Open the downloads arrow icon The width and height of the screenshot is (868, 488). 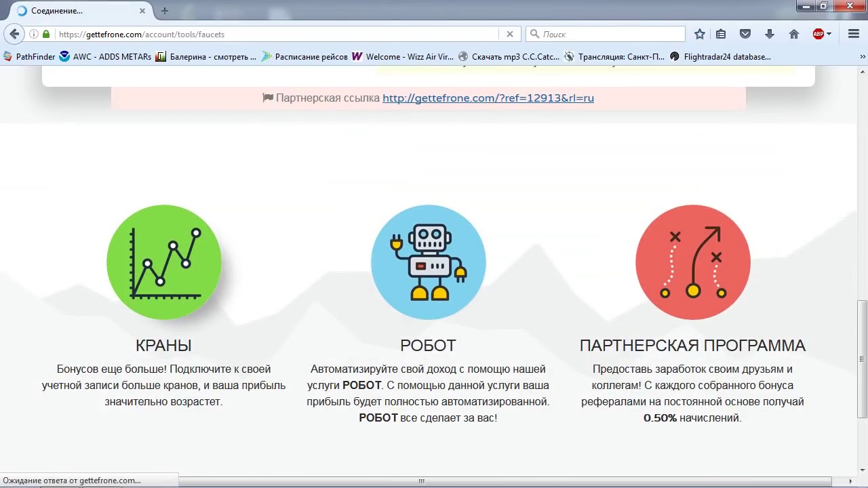tap(770, 34)
